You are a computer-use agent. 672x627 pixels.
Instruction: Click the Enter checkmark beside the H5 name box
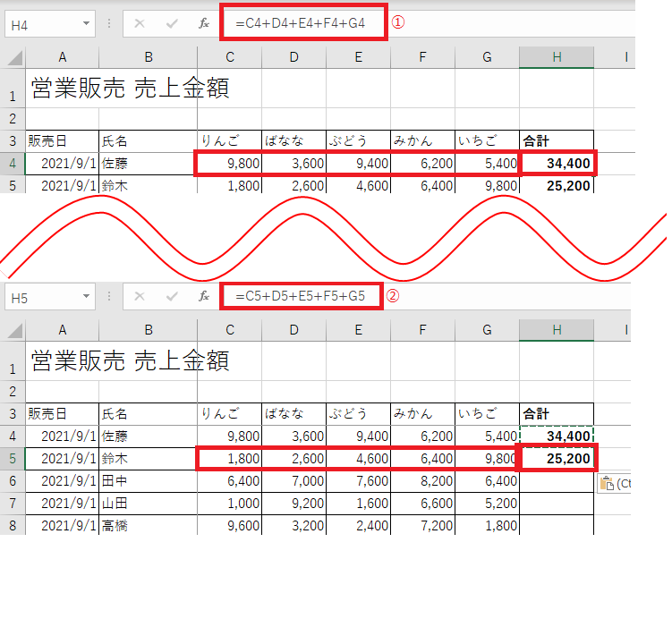[x=172, y=296]
